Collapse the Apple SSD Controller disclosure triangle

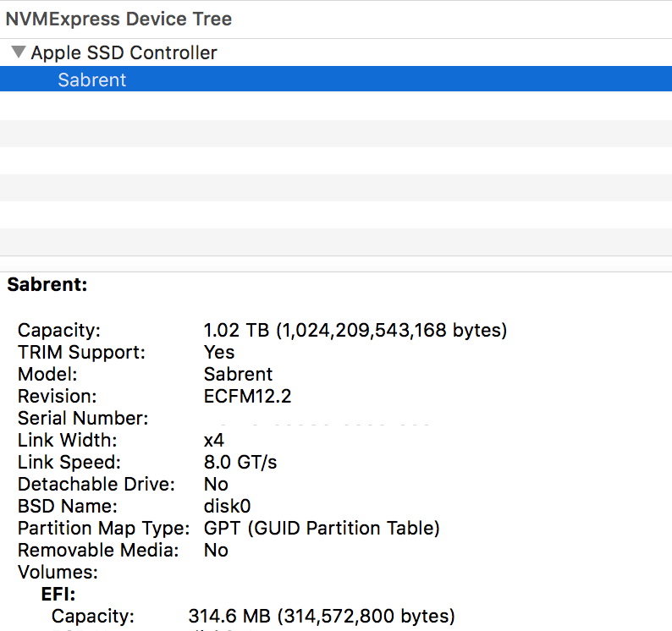(19, 52)
